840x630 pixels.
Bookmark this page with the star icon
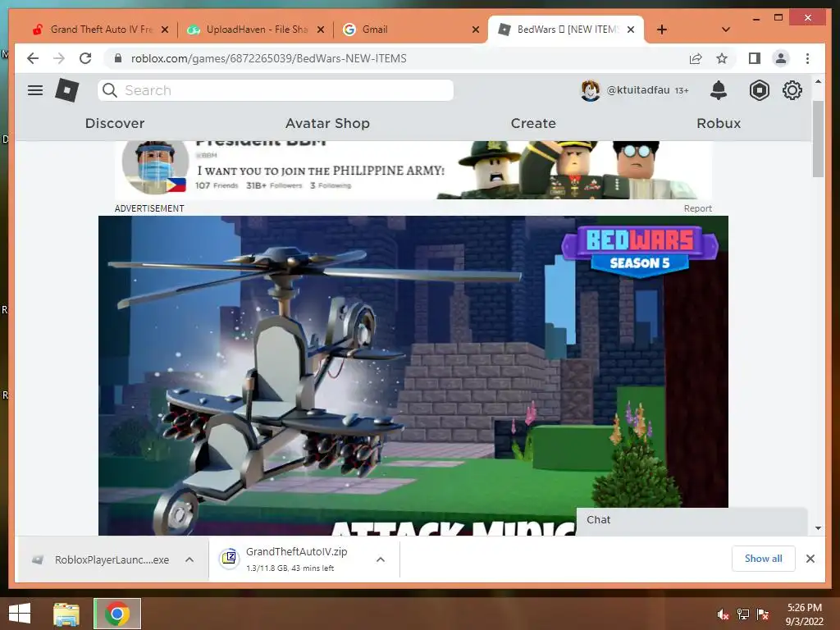click(x=722, y=58)
